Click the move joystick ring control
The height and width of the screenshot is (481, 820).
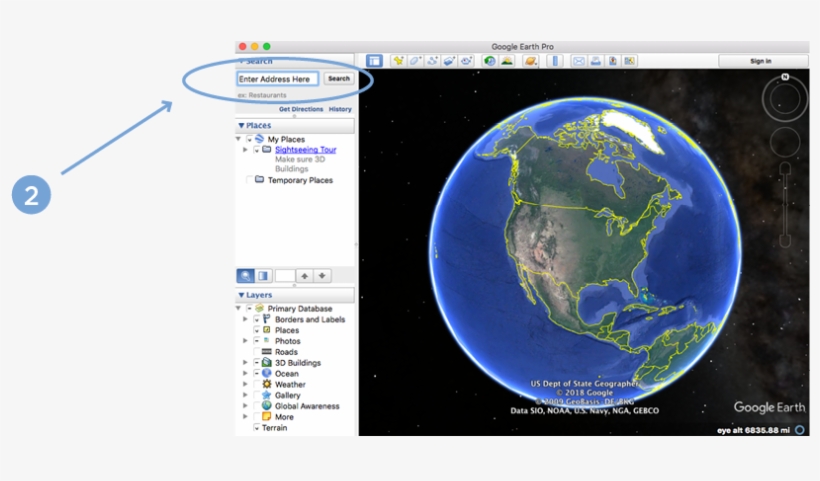click(x=784, y=142)
